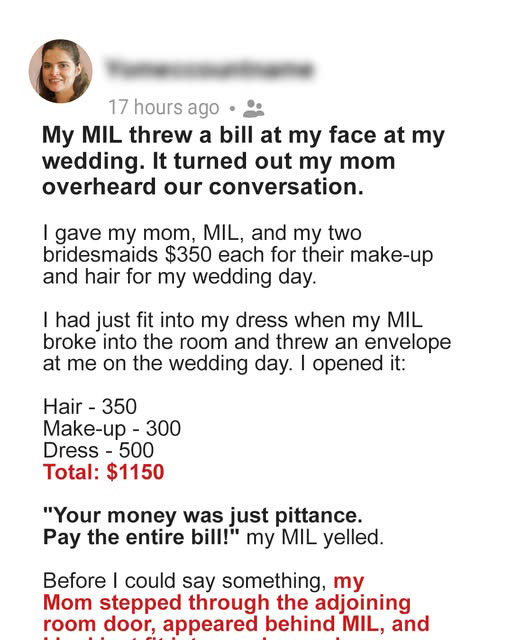The width and height of the screenshot is (512, 640).
Task: Click the bold text "Pay the entire bill!"
Action: (141, 537)
